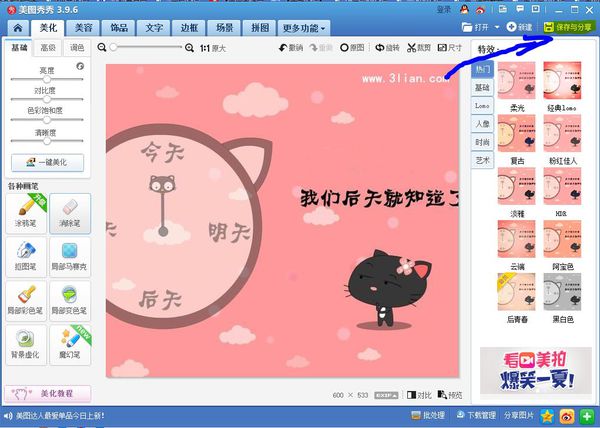Select the 涂鸦笔 doodle pen tool

coord(26,213)
